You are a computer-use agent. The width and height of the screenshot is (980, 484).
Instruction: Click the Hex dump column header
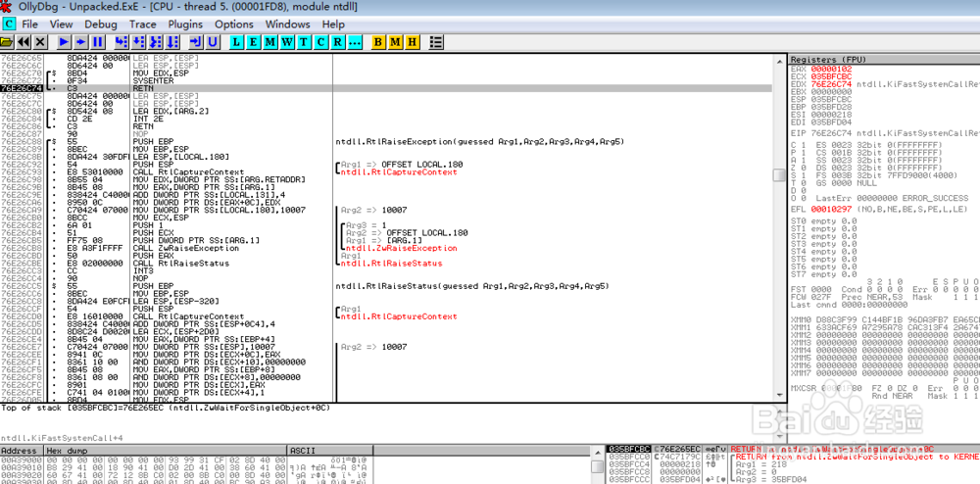[x=167, y=451]
